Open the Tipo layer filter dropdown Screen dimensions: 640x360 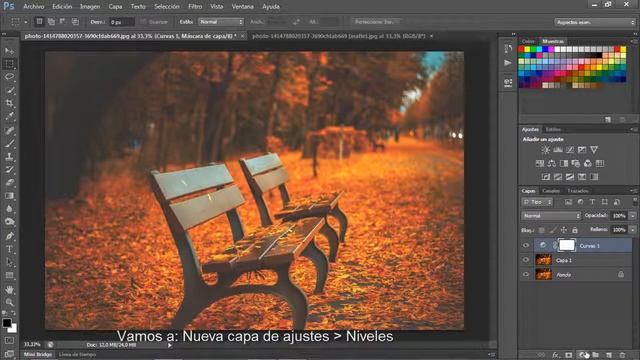(537, 202)
